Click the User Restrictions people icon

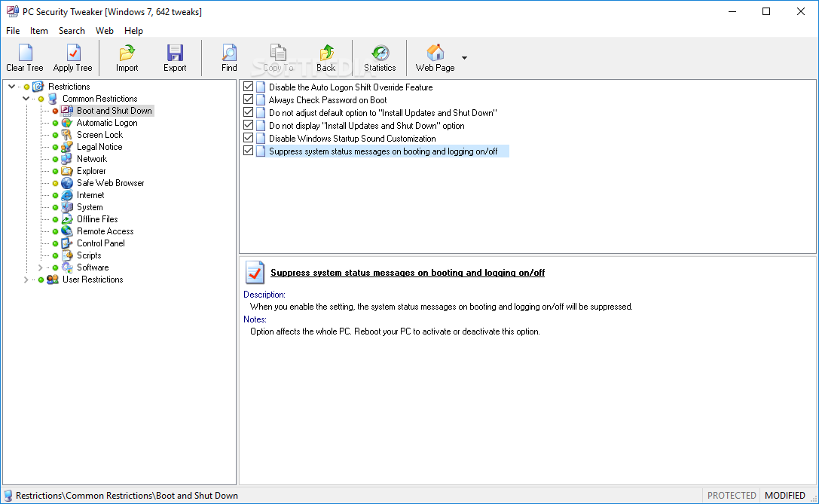[x=52, y=279]
